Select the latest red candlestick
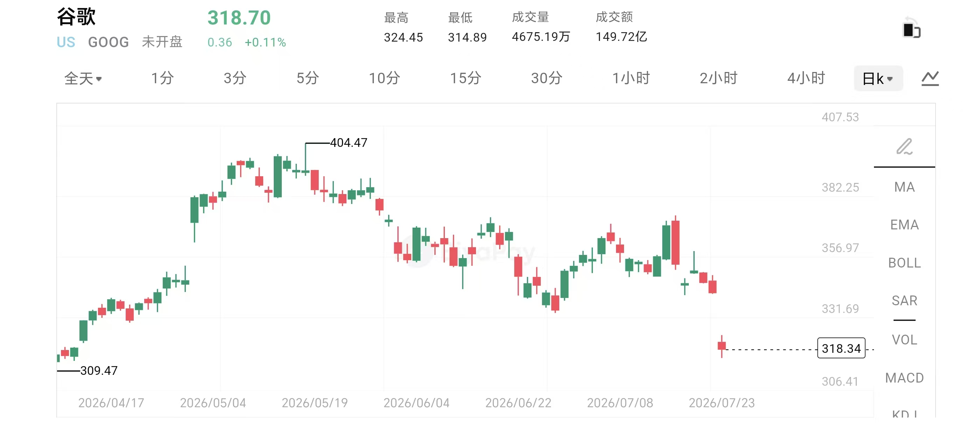The height and width of the screenshot is (442, 980). tap(722, 346)
